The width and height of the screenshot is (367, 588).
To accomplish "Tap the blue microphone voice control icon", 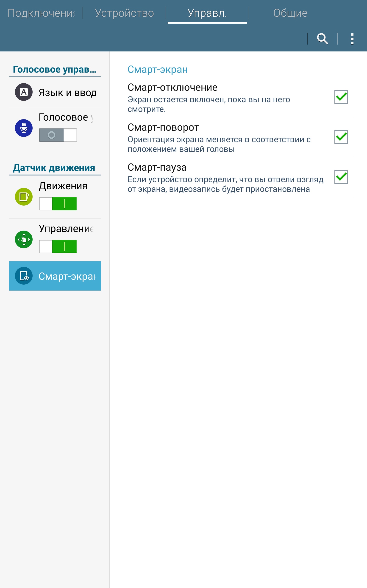I will (24, 128).
